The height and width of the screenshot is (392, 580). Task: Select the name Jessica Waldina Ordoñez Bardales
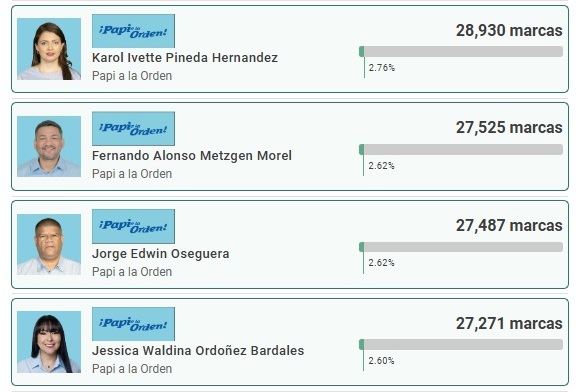198,351
